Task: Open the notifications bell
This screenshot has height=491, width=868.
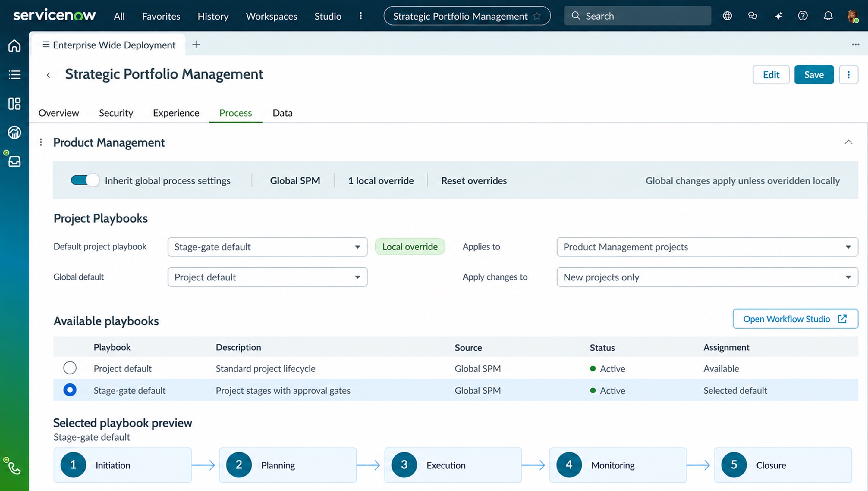Action: (828, 16)
